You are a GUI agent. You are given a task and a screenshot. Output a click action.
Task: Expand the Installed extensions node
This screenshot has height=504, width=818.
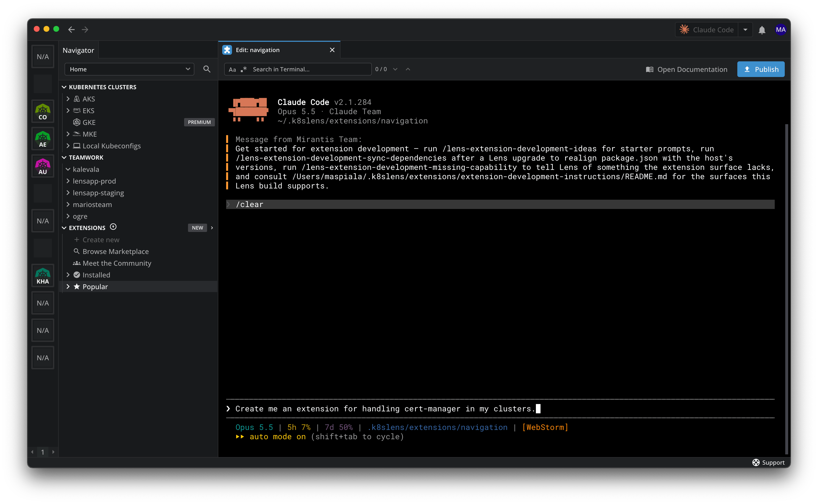point(68,275)
